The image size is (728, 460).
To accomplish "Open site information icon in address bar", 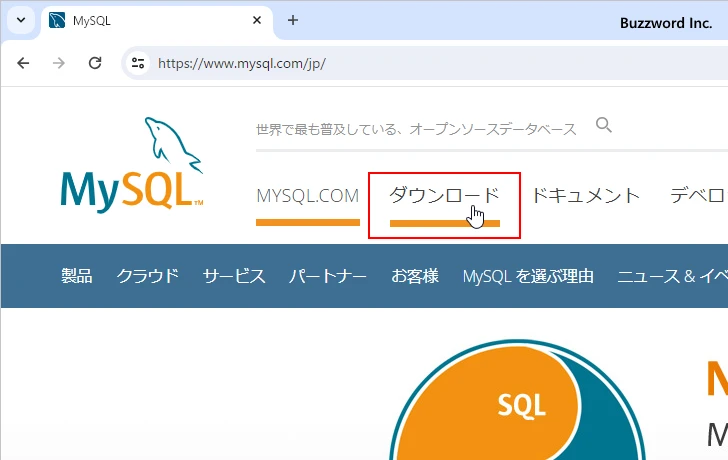I will [x=139, y=63].
